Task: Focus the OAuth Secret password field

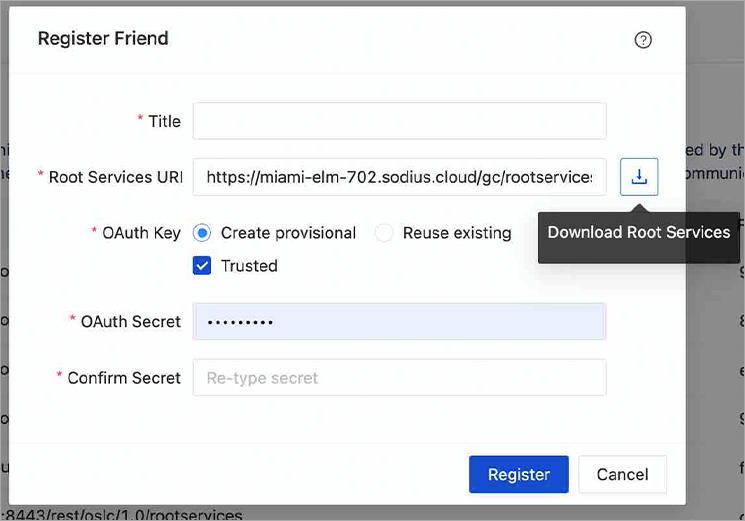Action: [x=399, y=322]
